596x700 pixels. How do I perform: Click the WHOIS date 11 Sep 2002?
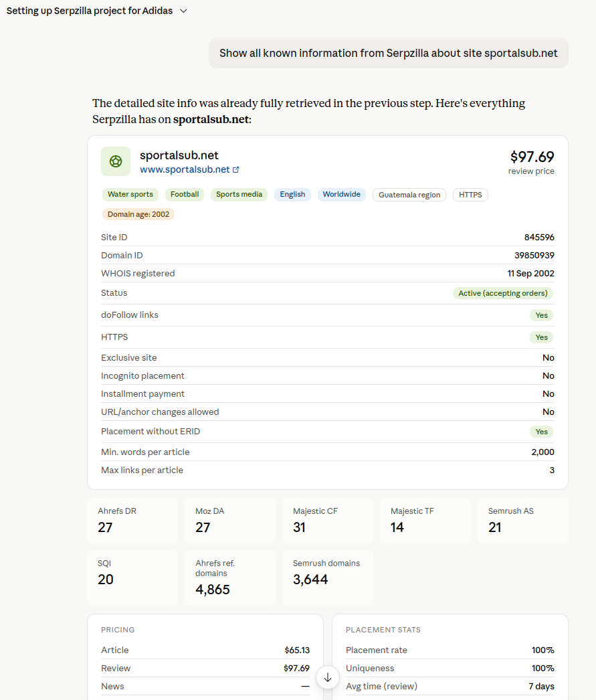531,273
